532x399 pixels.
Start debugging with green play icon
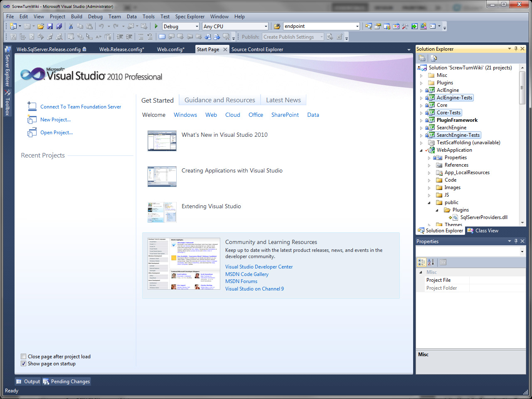pos(156,26)
